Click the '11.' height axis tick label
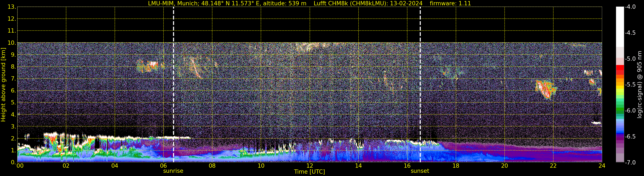Screen dimensions: 644x176 (x=12, y=31)
